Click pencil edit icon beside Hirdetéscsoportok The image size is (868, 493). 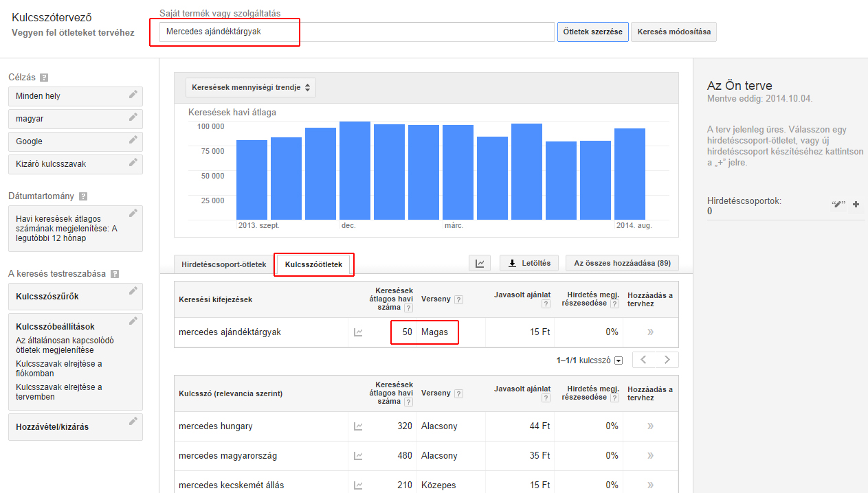coord(838,204)
